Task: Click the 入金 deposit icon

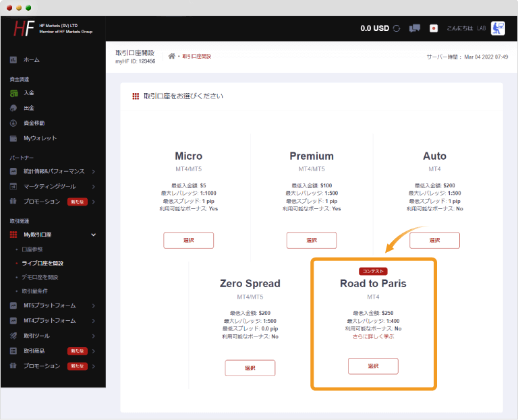Action: pos(13,93)
